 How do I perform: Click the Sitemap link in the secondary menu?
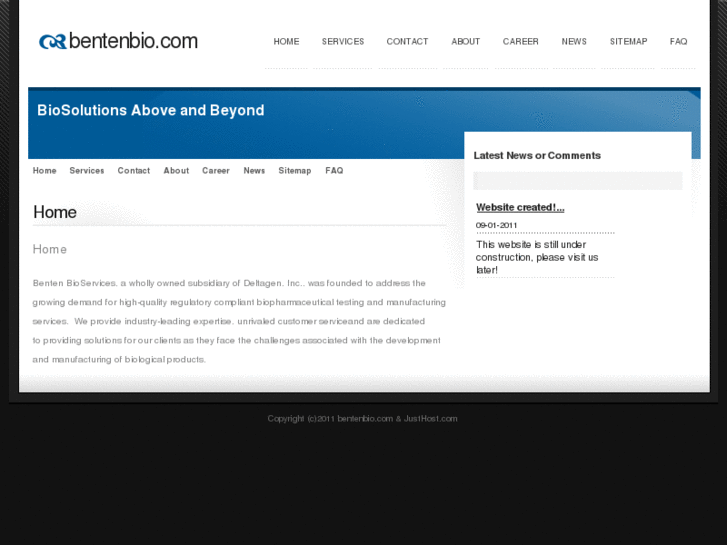click(294, 171)
